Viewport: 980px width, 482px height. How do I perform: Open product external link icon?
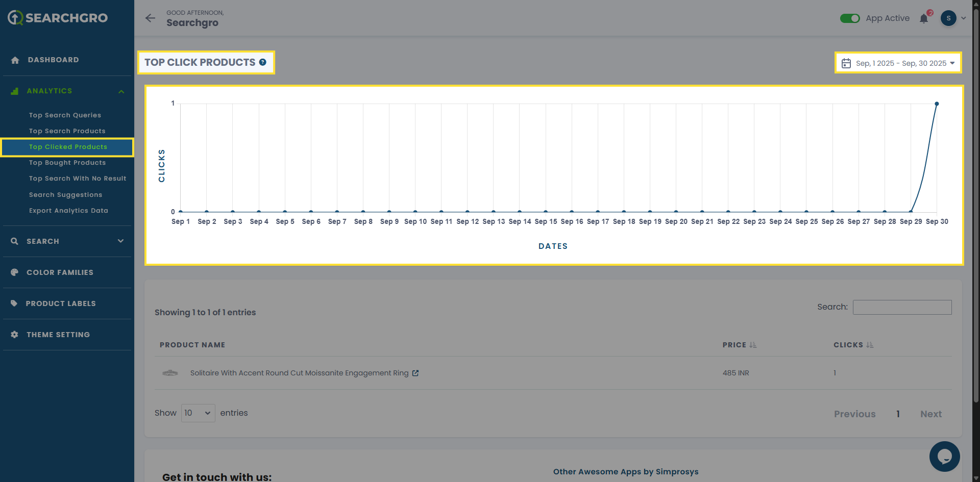click(415, 373)
